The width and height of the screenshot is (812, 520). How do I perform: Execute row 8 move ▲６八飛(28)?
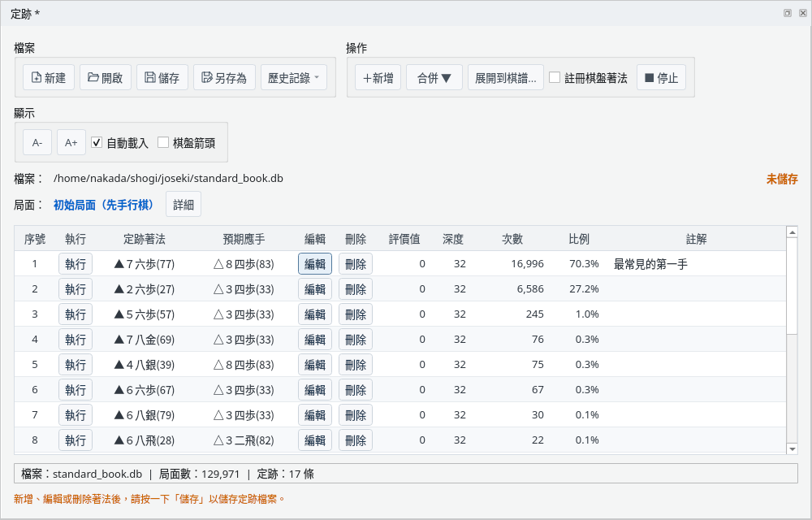click(x=76, y=440)
